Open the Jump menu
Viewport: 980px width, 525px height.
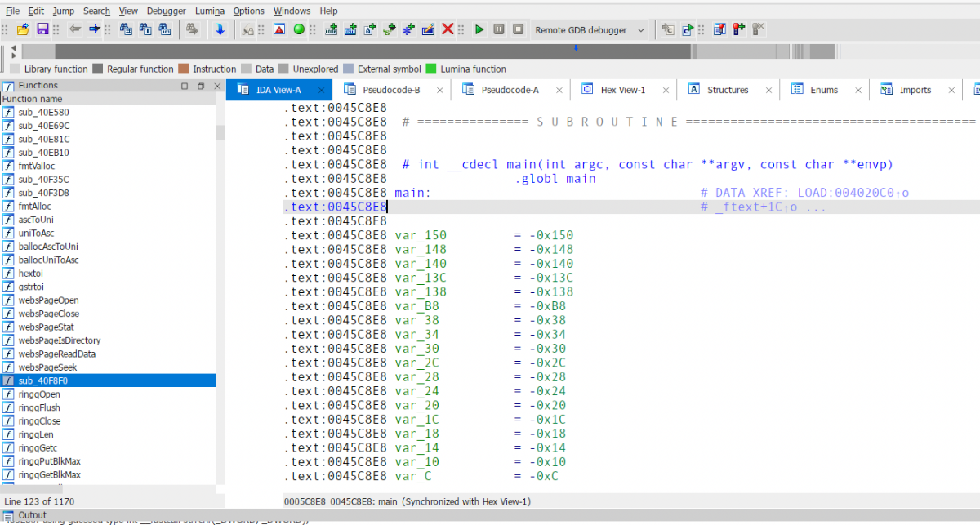point(63,11)
